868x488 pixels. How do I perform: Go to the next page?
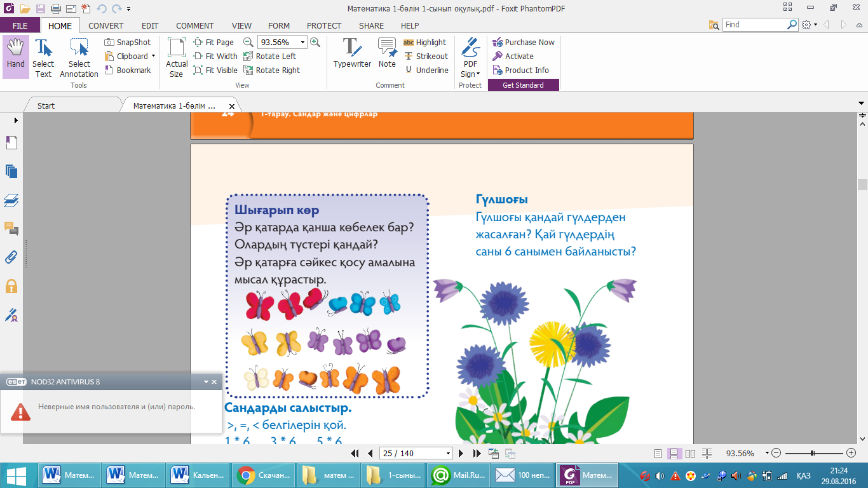tap(461, 454)
